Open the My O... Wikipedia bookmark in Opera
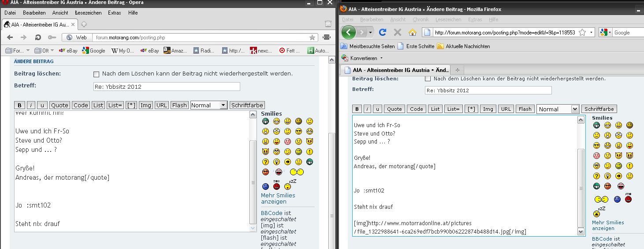The width and height of the screenshot is (644, 249). tap(123, 50)
